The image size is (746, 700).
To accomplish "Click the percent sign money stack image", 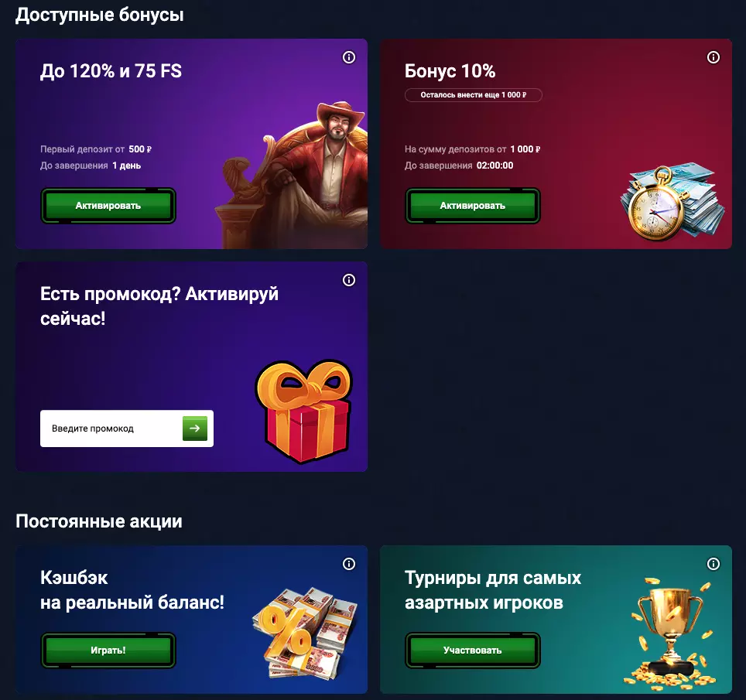I will [x=304, y=633].
